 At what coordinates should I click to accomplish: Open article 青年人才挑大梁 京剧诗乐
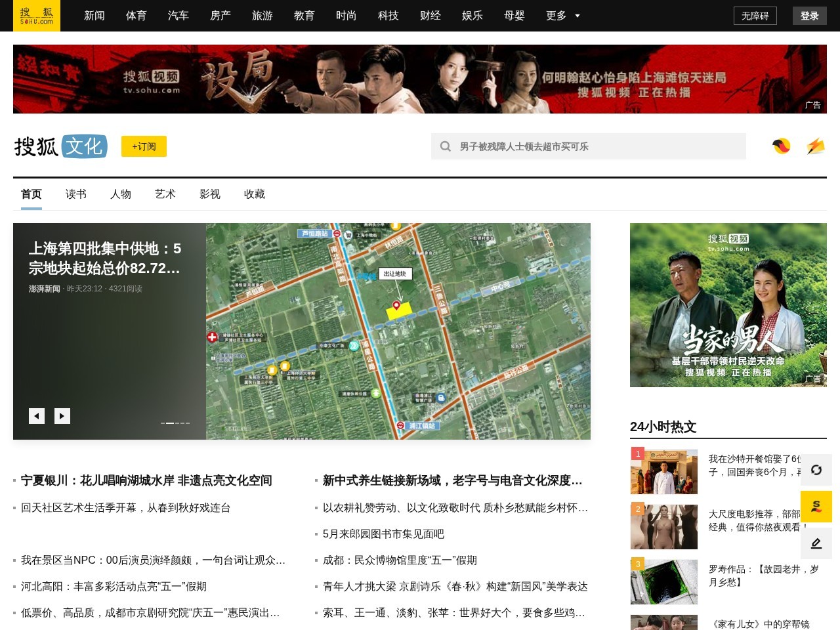[x=455, y=587]
